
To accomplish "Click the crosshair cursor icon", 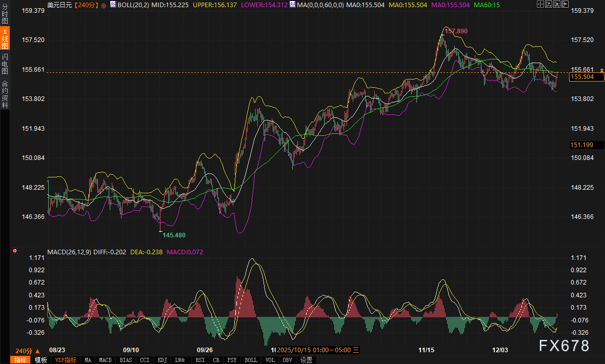I will [x=540, y=4].
